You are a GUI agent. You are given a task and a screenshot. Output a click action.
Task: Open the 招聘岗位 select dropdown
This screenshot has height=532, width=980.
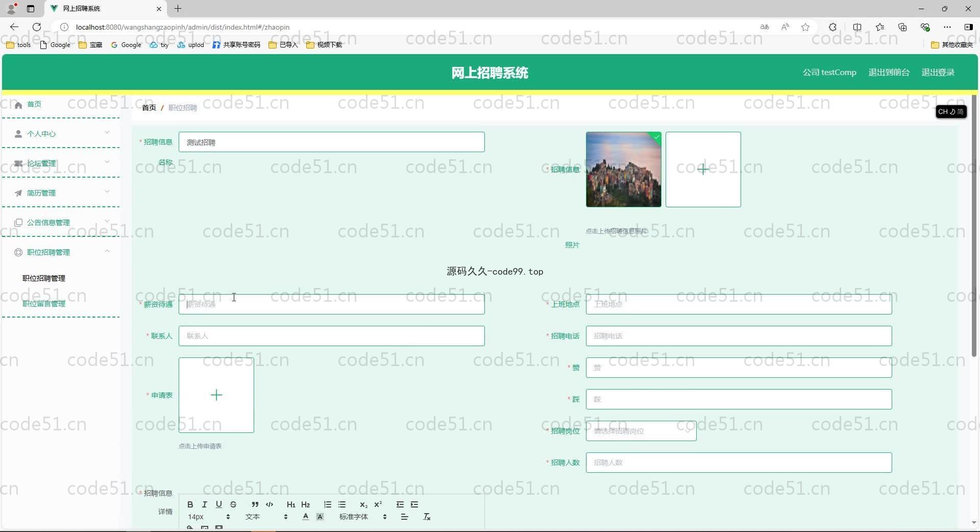(x=641, y=431)
